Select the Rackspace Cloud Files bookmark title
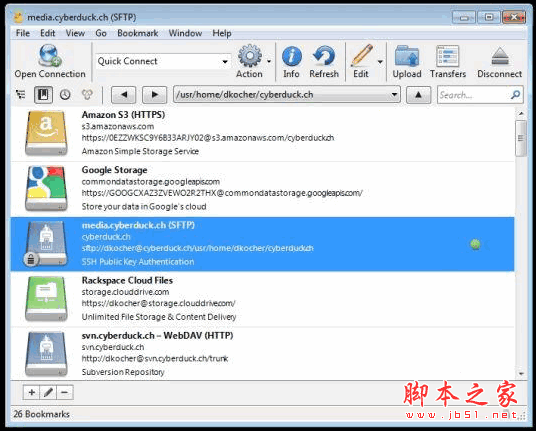Screen dimensions: 536x431 coord(127,280)
